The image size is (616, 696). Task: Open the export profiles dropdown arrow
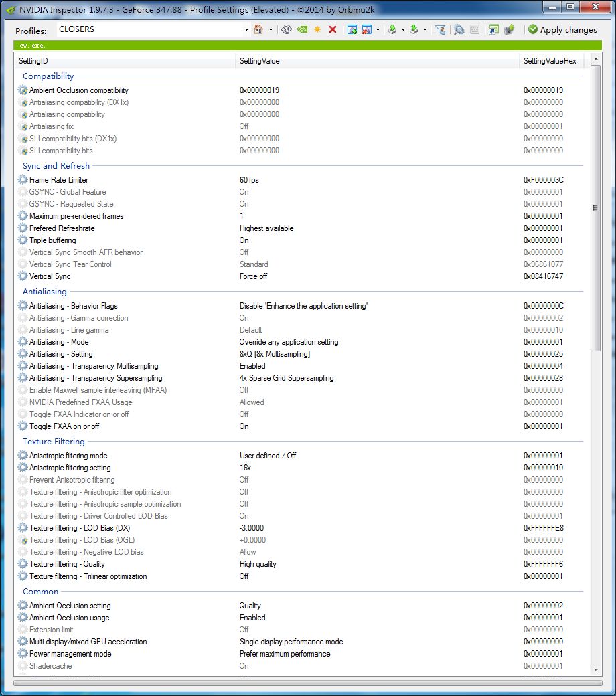(x=403, y=29)
